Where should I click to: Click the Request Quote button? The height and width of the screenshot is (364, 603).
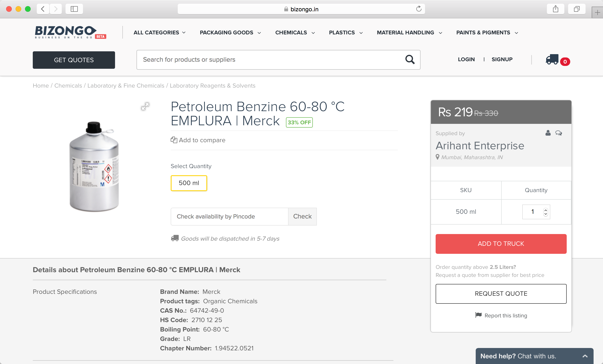click(501, 294)
